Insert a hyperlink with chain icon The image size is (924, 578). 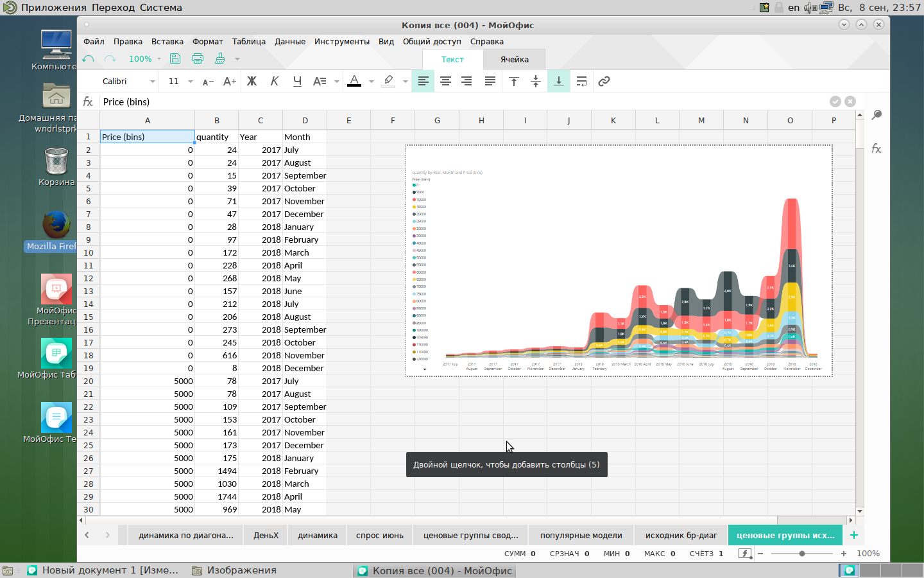click(x=604, y=82)
